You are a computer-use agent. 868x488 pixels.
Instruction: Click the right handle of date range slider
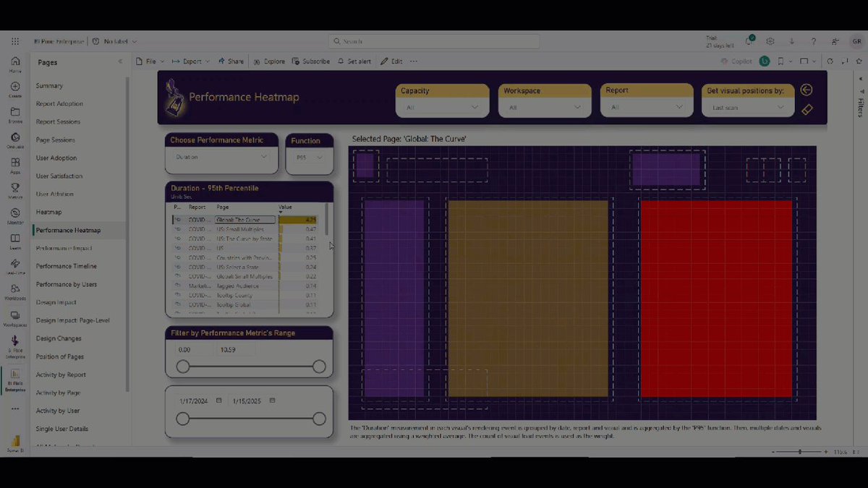point(319,419)
